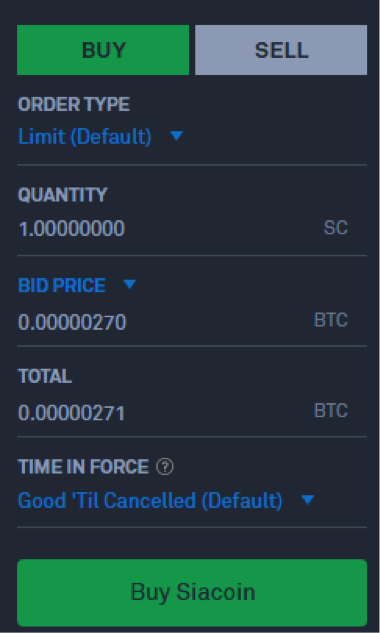Switch to the SELL tab

tap(281, 50)
